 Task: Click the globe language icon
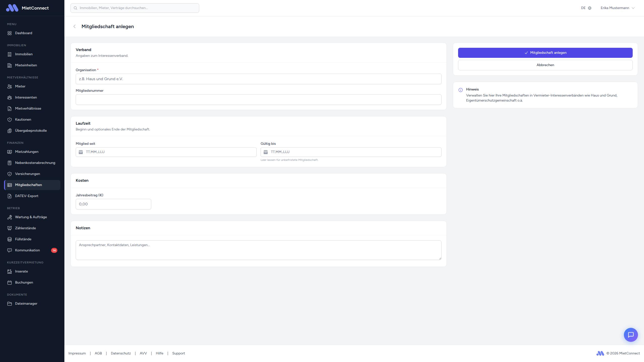coord(590,8)
